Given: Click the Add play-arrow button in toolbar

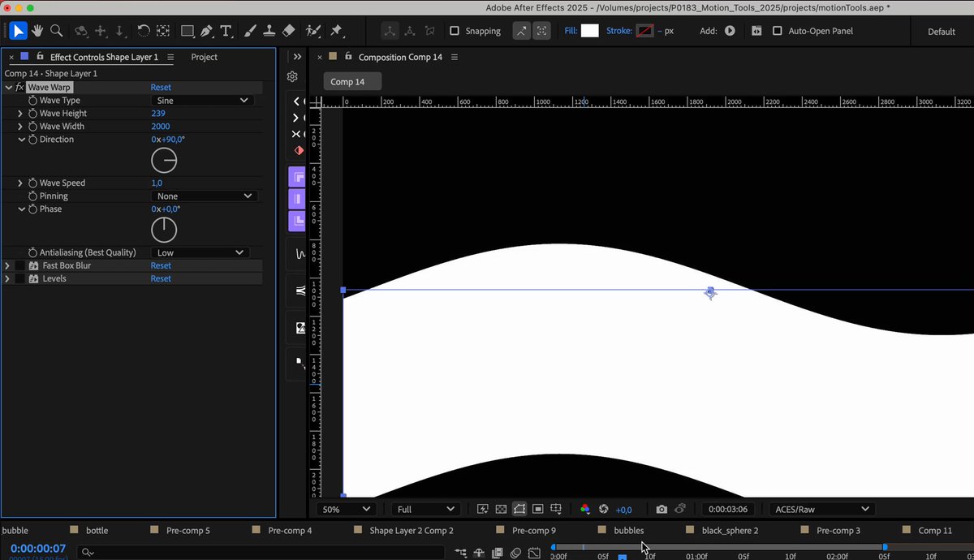Looking at the screenshot, I should [730, 31].
